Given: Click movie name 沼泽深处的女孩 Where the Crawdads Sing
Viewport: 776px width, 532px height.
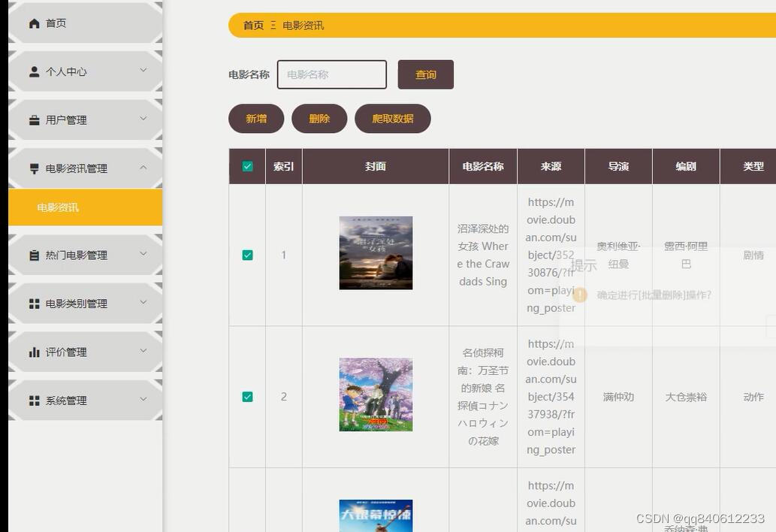Looking at the screenshot, I should [483, 255].
